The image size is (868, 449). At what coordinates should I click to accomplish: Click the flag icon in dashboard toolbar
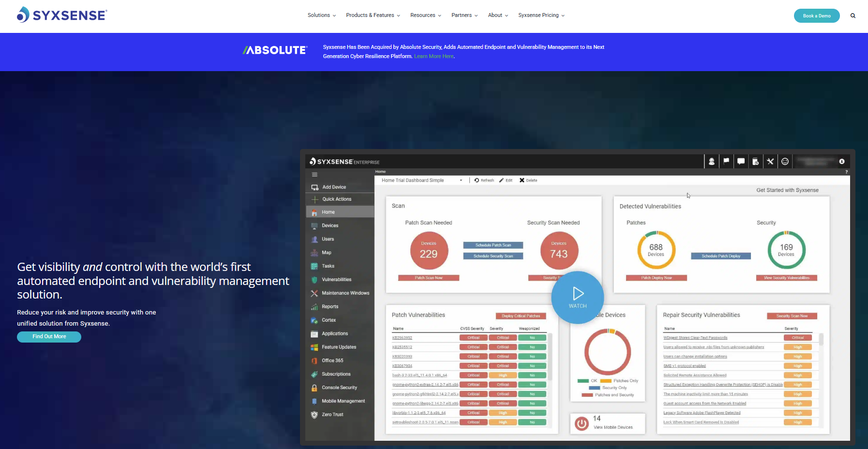click(726, 162)
